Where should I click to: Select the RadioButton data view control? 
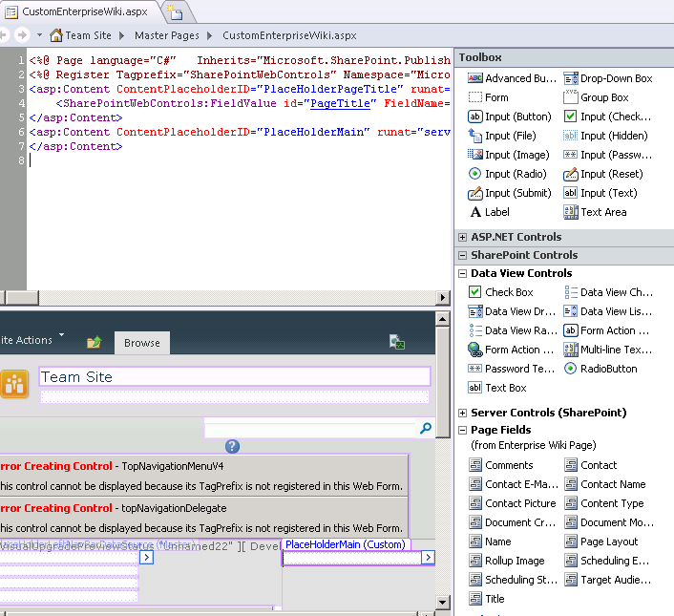(600, 369)
